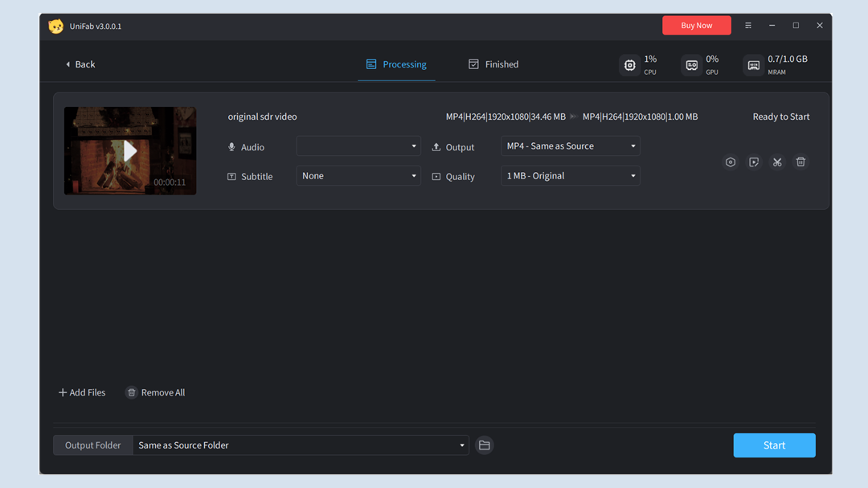Screen dimensions: 868x488
Task: Open the Subtitle dropdown showing None
Action: point(358,176)
